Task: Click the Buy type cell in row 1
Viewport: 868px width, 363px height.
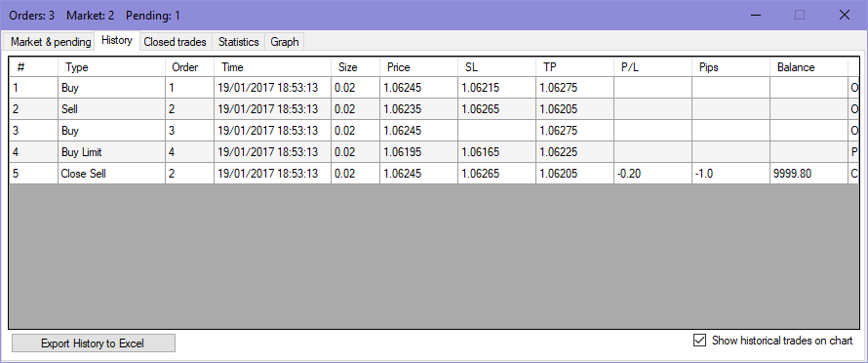Action: [x=111, y=88]
